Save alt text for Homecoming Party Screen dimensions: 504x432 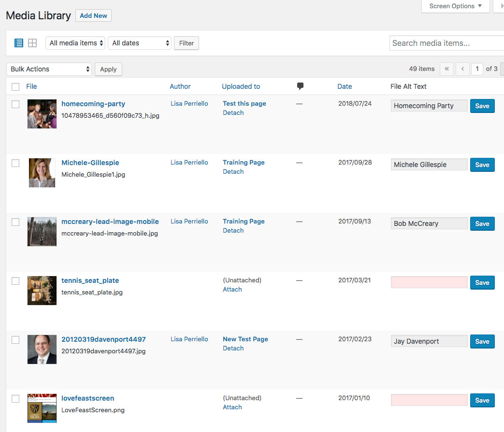(482, 106)
